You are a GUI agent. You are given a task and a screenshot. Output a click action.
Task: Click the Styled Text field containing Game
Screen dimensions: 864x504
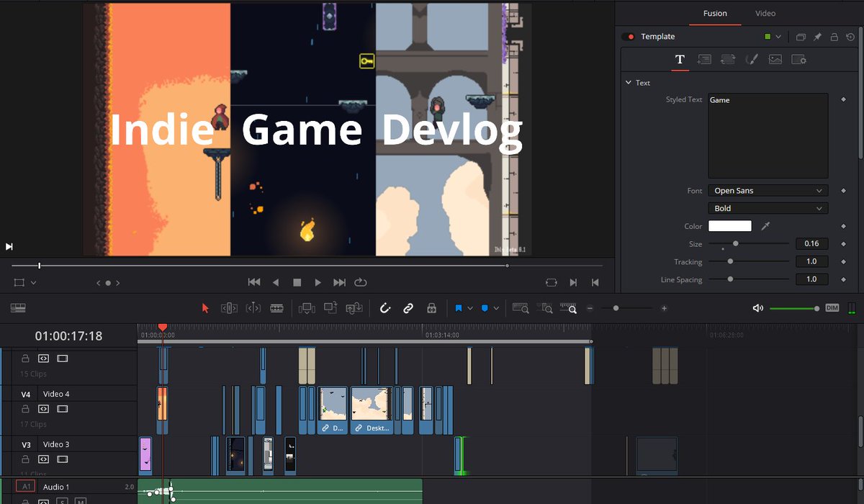[768, 135]
